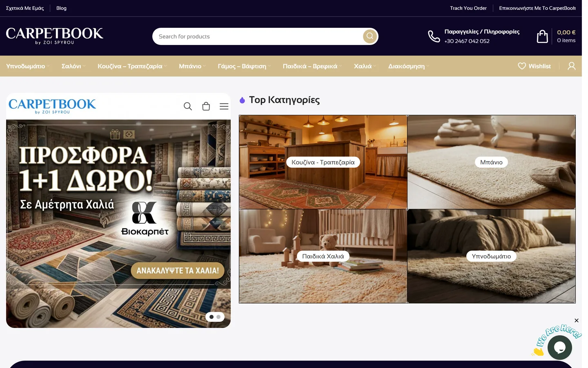588x368 pixels.
Task: Open the Track You Order link
Action: pos(468,8)
